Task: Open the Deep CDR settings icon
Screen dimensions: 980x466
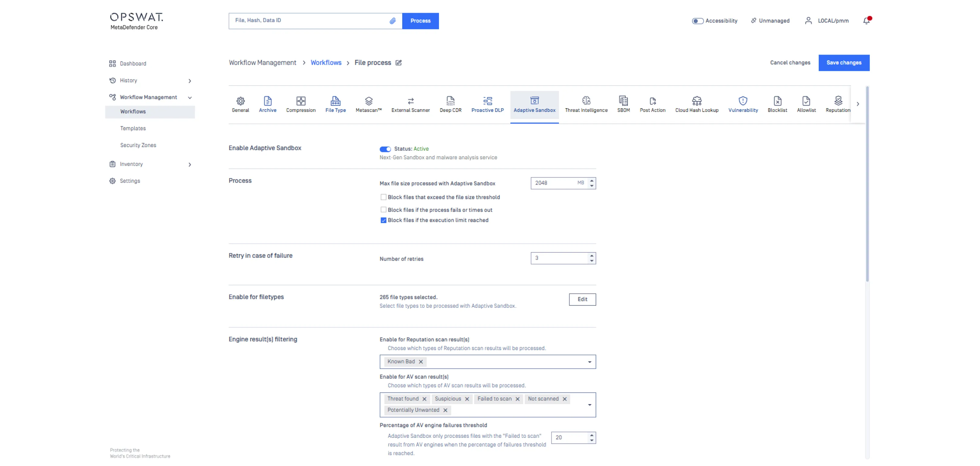Action: point(450,101)
